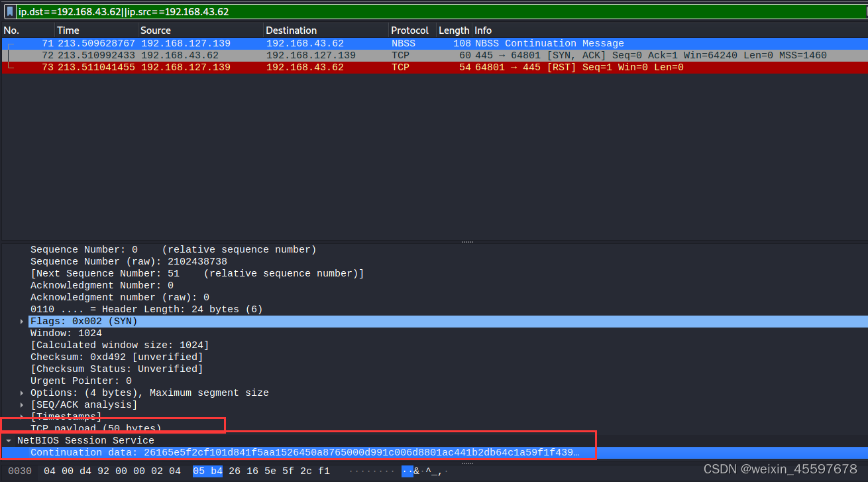Screen dimensions: 868x482
Task: Expand the Options (4 bytes) node
Action: [23, 392]
